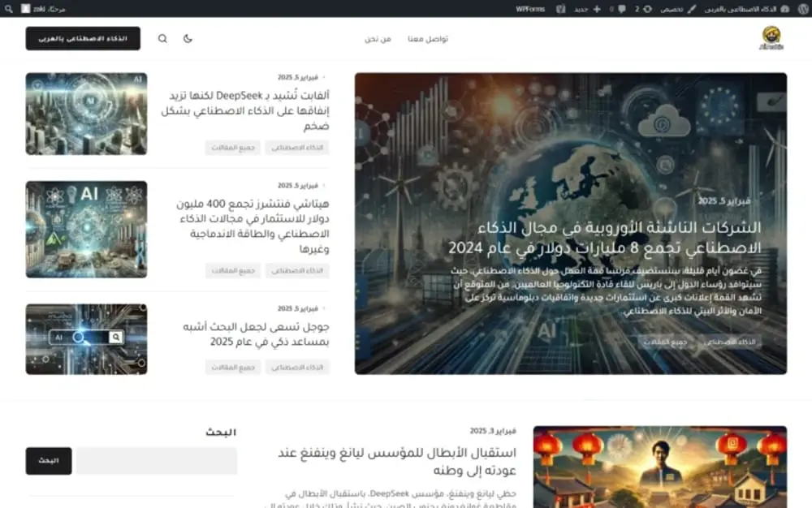Screen dimensions: 812x508
Task: Click the date فبراير 3, 2025
Action: pos(493,431)
